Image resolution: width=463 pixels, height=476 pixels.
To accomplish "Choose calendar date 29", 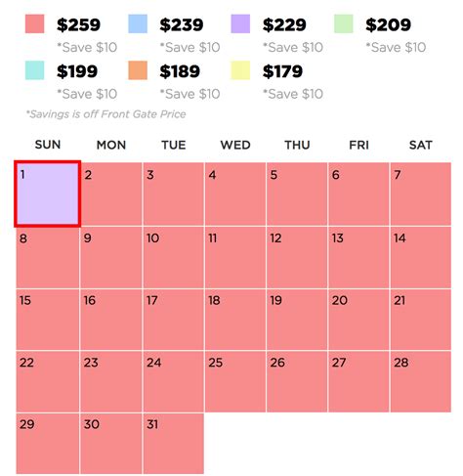I will click(48, 444).
